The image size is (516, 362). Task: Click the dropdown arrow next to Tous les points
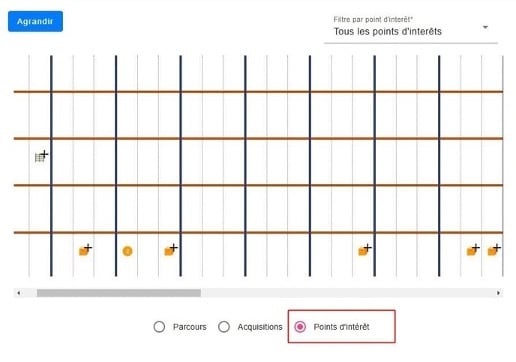point(485,27)
